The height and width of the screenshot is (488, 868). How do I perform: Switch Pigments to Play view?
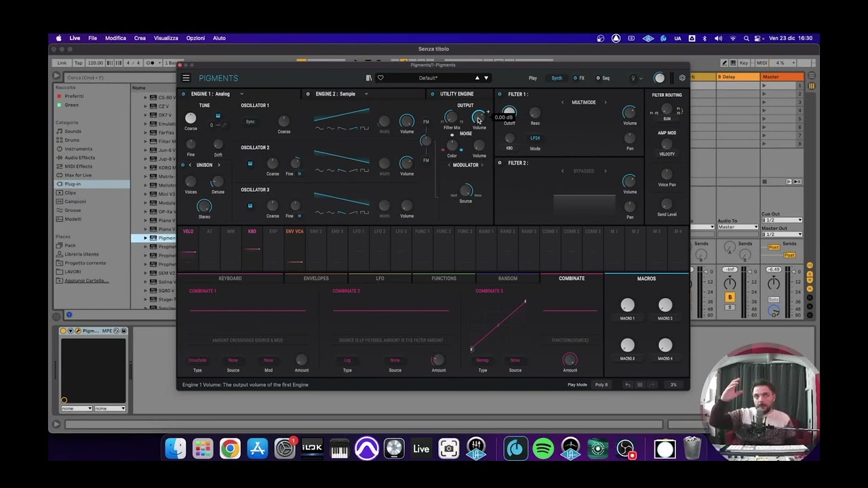532,79
